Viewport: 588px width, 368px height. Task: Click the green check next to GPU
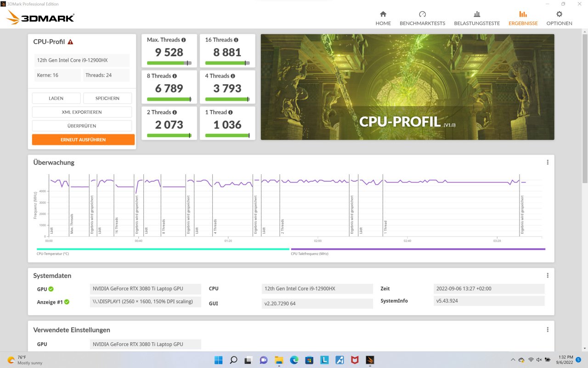pyautogui.click(x=51, y=289)
